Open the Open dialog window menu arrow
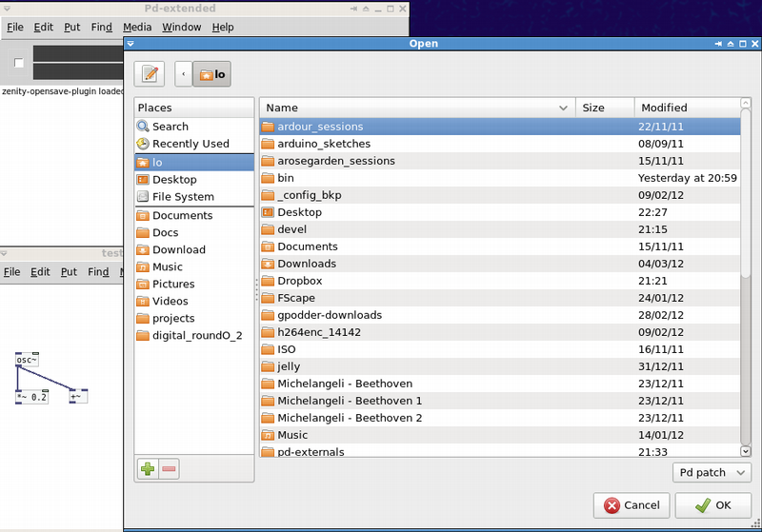Image resolution: width=762 pixels, height=532 pixels. 130,44
